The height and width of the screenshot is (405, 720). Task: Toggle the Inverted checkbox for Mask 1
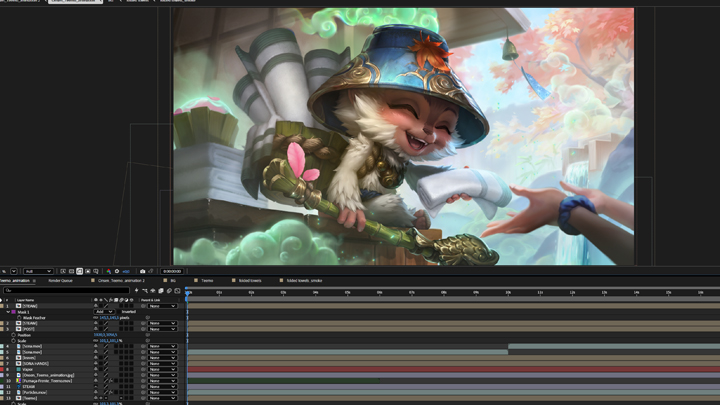tap(119, 311)
